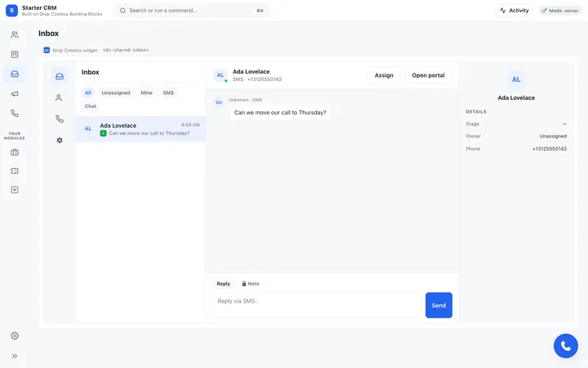Select the All filter chip
Image resolution: width=588 pixels, height=368 pixels.
coord(87,92)
